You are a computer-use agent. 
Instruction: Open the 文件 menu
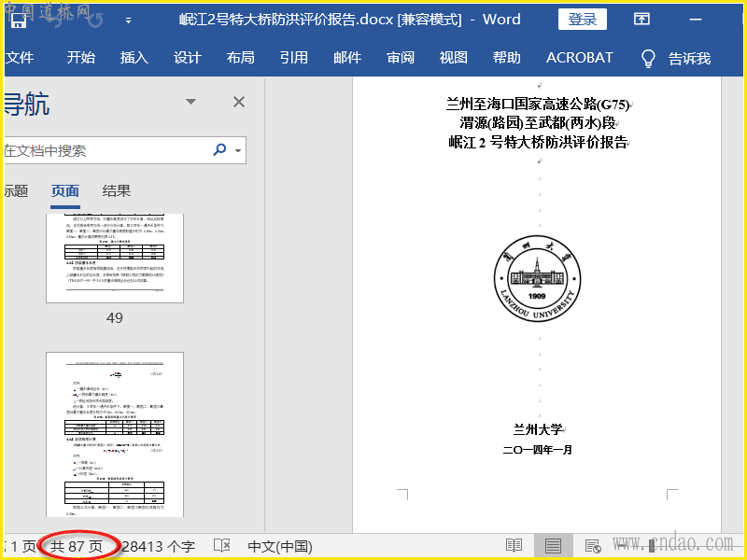[x=20, y=58]
